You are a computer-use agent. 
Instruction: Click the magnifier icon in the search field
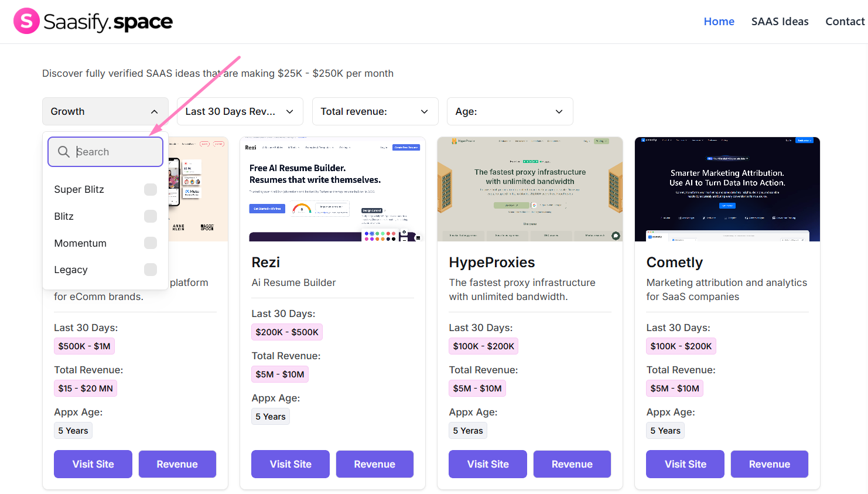pos(64,151)
